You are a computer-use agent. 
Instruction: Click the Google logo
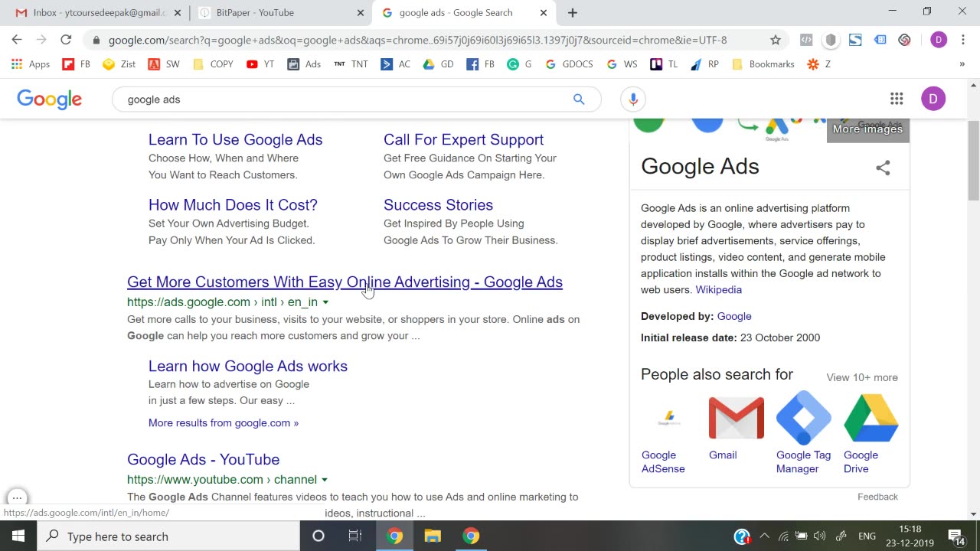[x=49, y=99]
